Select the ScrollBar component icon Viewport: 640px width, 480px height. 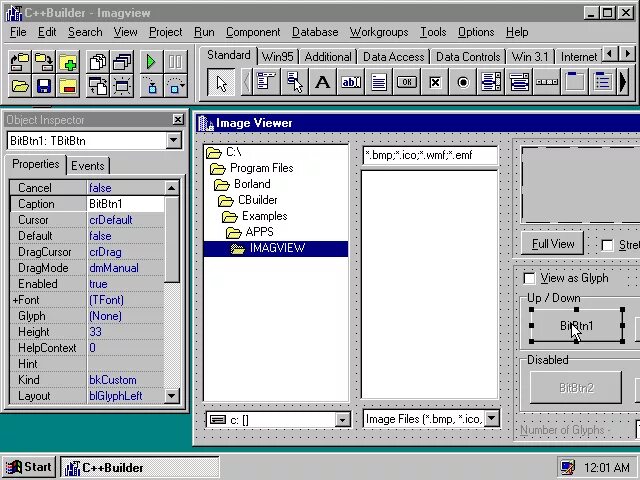[x=547, y=82]
